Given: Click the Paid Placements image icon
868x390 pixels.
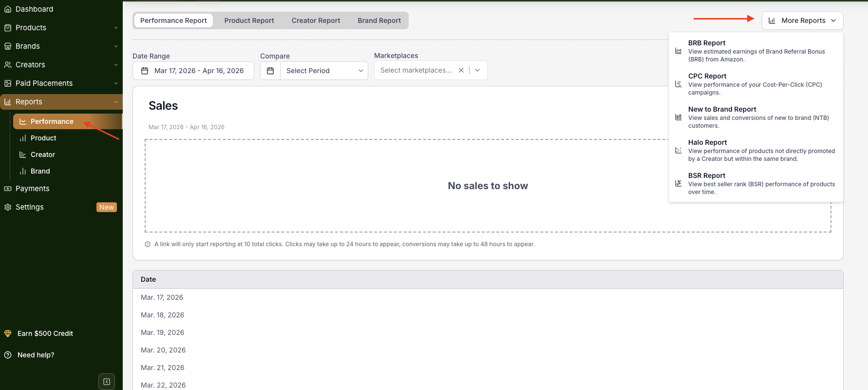Looking at the screenshot, I should [x=8, y=83].
